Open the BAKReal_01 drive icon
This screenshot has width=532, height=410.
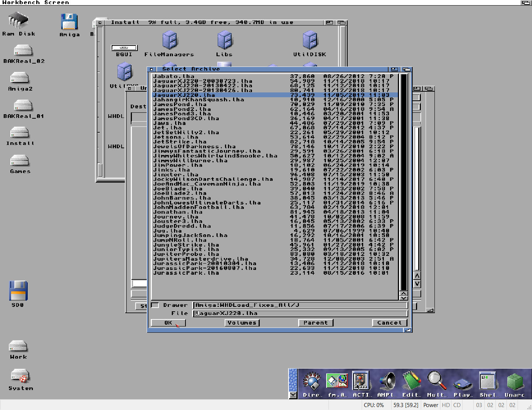[x=23, y=106]
